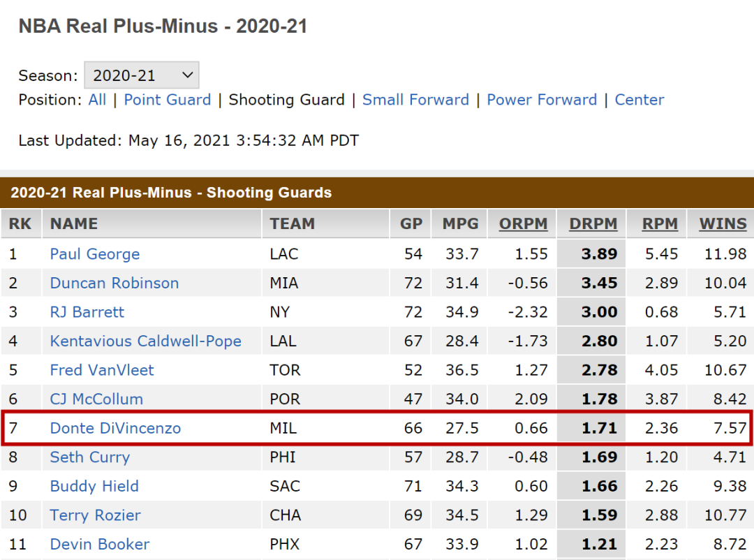This screenshot has height=560, width=754.
Task: Click Fred VanVleet's team TOR
Action: coord(285,370)
